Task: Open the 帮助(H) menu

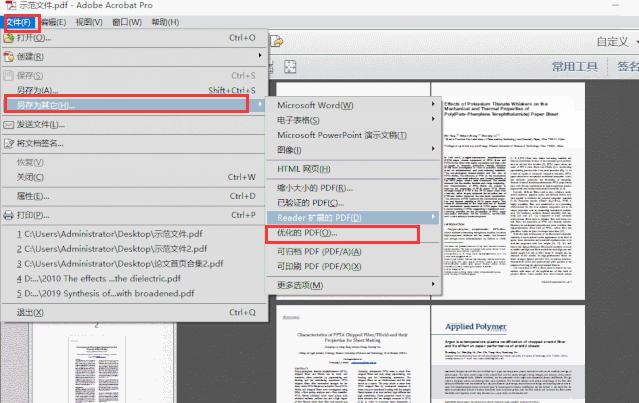Action: pyautogui.click(x=165, y=22)
